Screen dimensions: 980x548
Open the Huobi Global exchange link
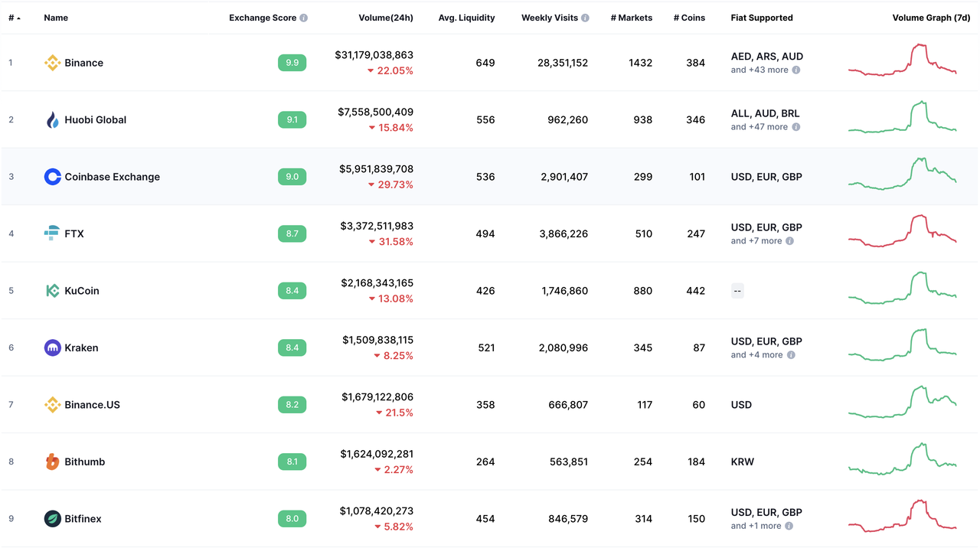point(96,119)
